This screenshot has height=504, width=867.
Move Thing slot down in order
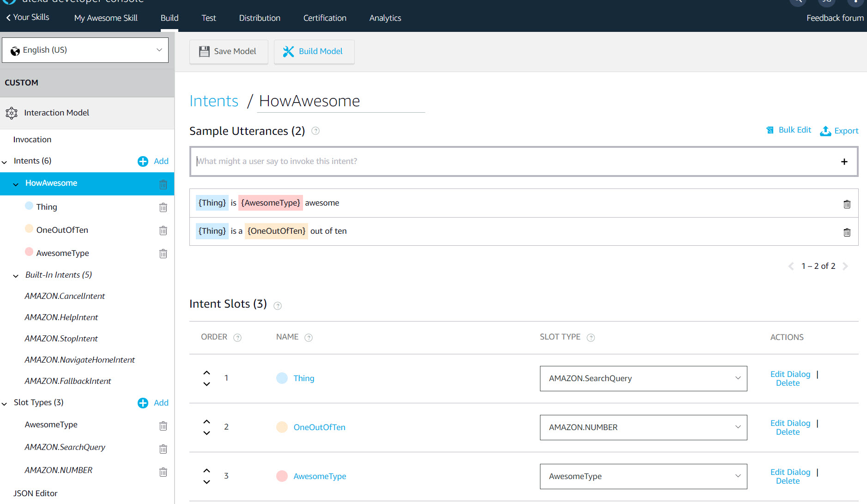206,384
